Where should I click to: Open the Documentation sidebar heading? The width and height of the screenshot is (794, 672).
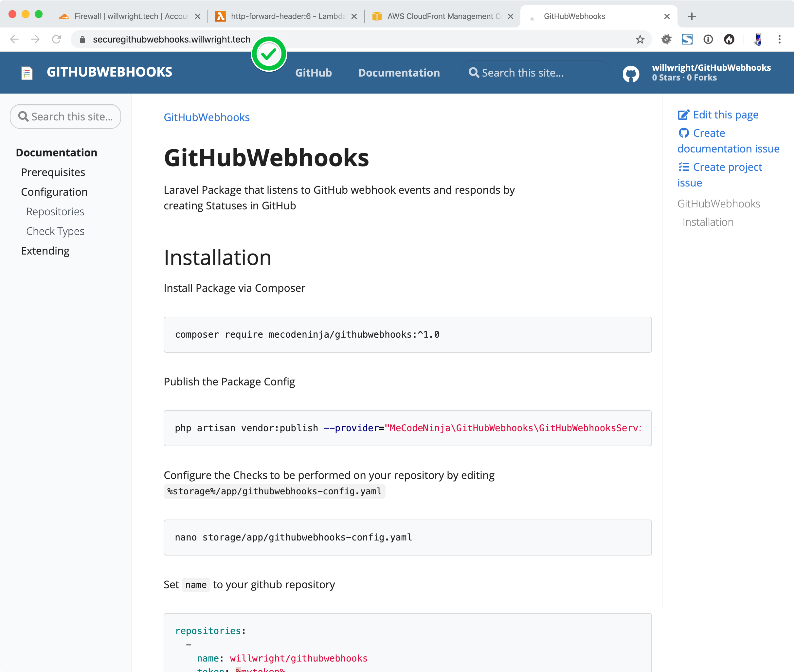(56, 153)
